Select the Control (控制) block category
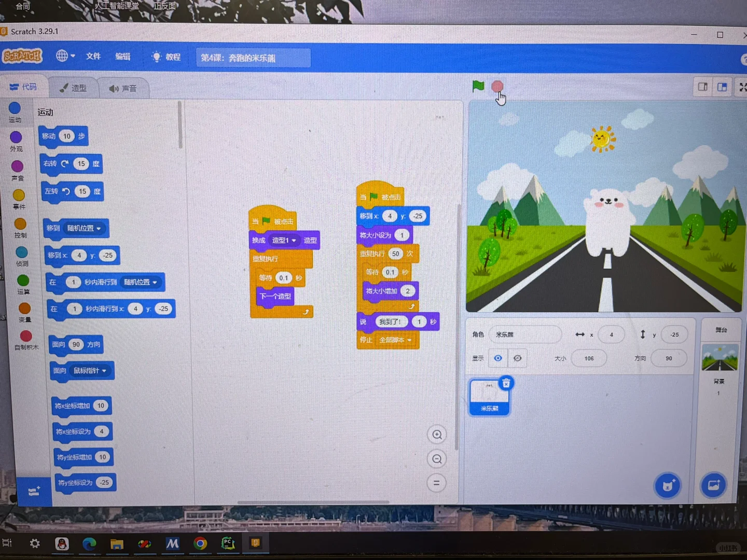 click(20, 228)
